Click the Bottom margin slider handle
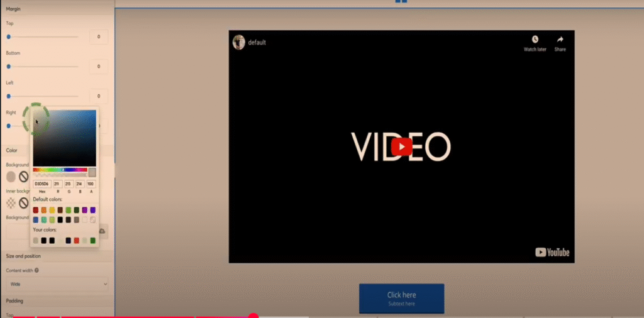The height and width of the screenshot is (318, 644). [x=9, y=67]
